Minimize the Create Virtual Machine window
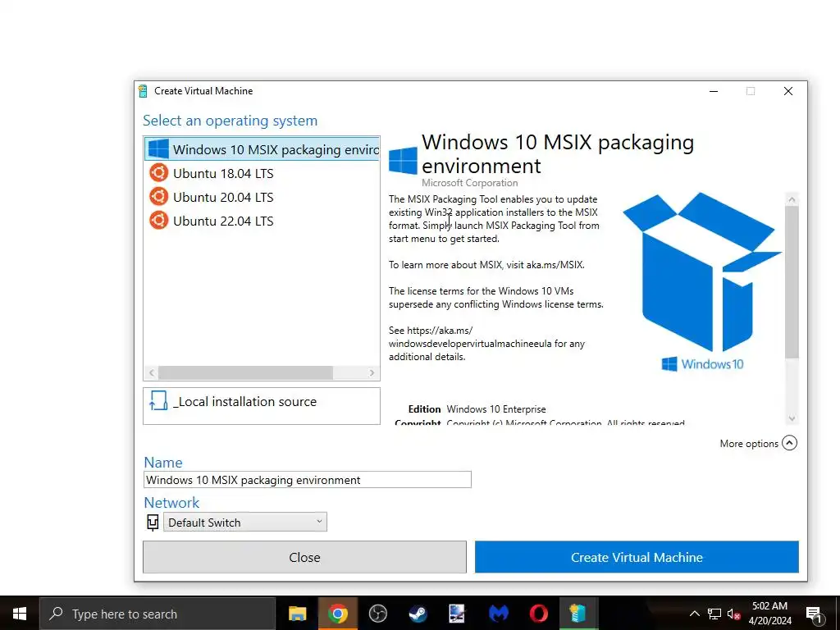Viewport: 840px width, 630px height. (x=714, y=91)
